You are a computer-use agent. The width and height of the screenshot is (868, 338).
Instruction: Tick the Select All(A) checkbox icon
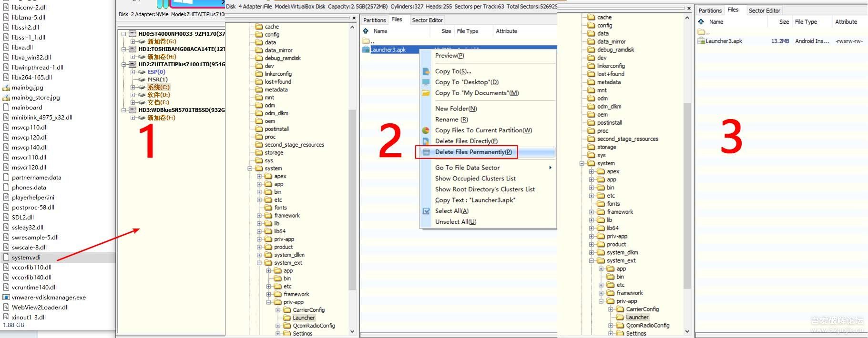(426, 211)
